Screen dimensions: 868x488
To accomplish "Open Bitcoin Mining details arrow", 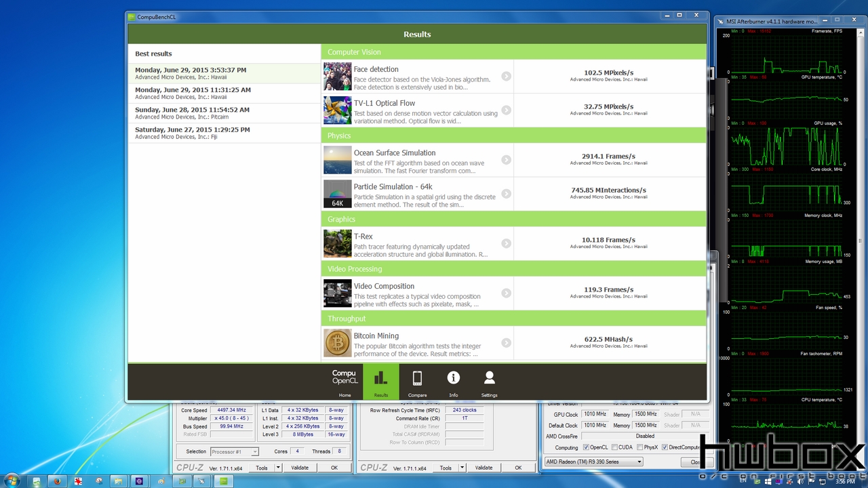I will (x=506, y=343).
